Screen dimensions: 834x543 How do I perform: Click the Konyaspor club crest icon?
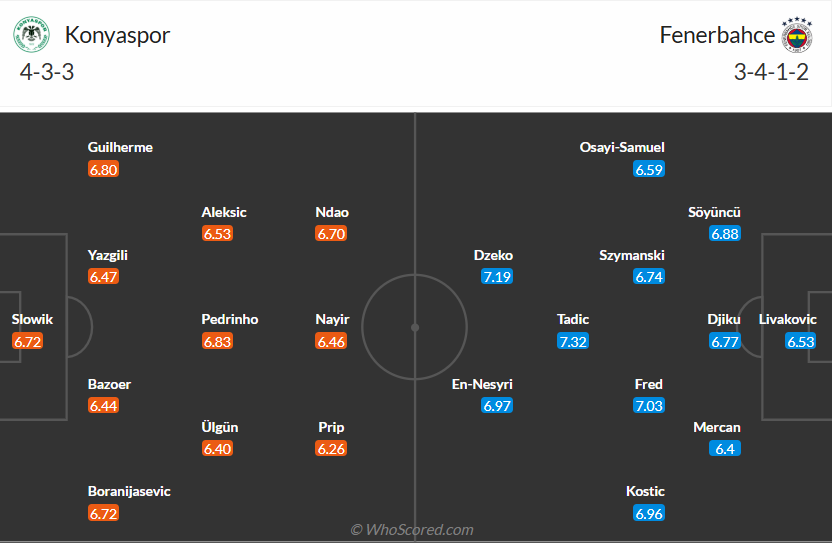pyautogui.click(x=31, y=36)
